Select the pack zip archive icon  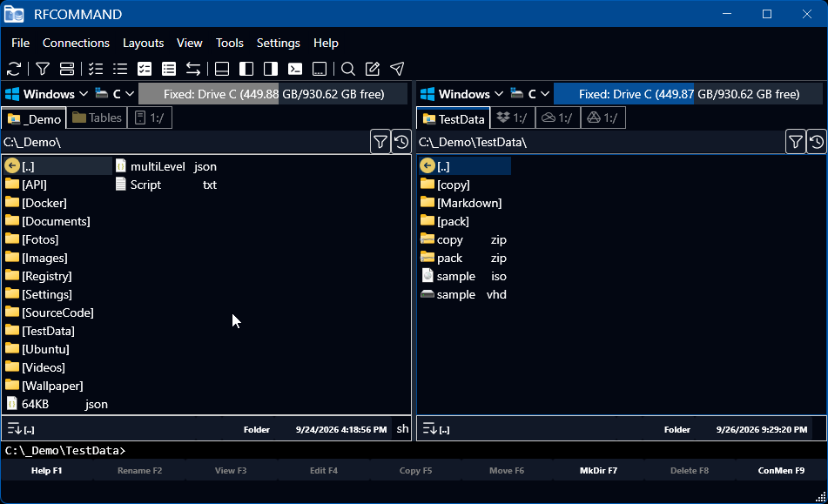pos(427,257)
